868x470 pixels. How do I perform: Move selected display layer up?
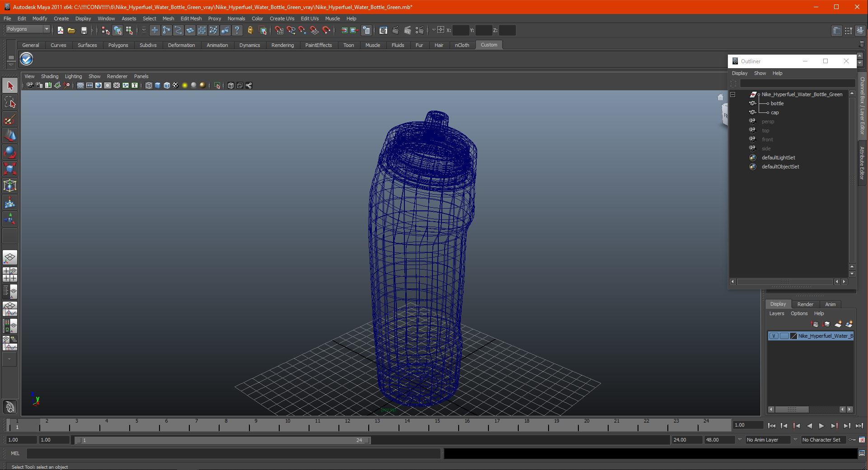click(x=815, y=324)
